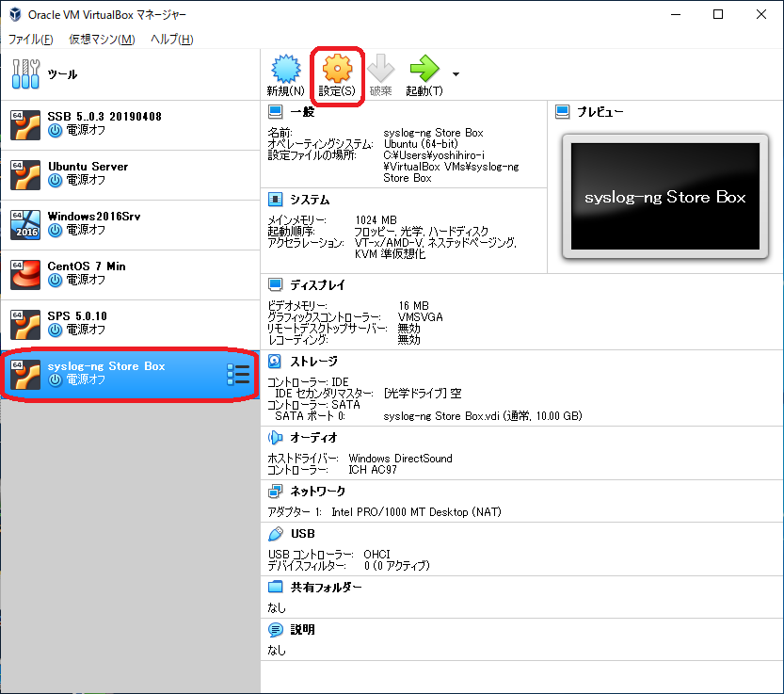
Task: Click the 1024 MB memory value
Action: [376, 220]
